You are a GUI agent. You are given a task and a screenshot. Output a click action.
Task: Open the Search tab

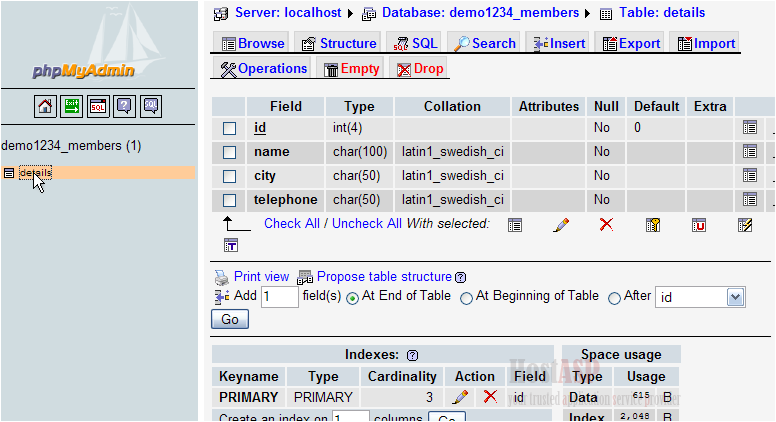point(485,44)
